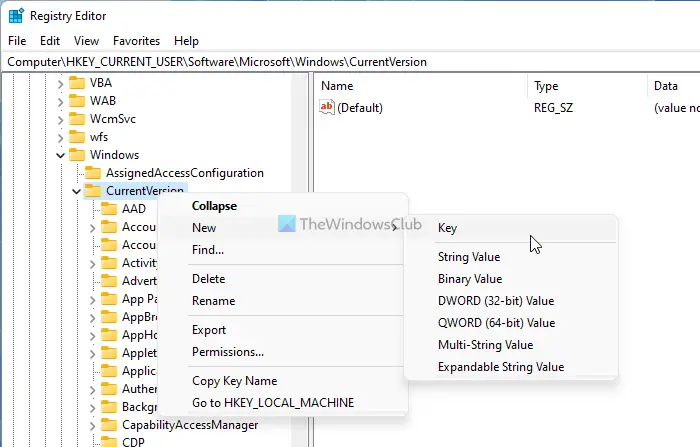Click the WcmSvc folder icon
700x447 pixels.
click(x=77, y=119)
